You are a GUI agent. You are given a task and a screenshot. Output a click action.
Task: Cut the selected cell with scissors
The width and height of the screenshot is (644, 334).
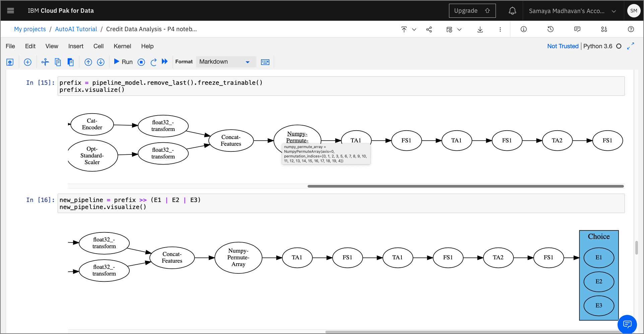coord(45,62)
